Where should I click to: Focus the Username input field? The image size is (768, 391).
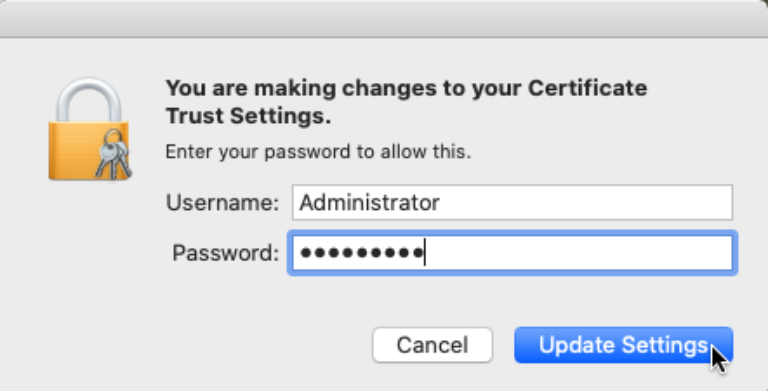click(x=512, y=202)
